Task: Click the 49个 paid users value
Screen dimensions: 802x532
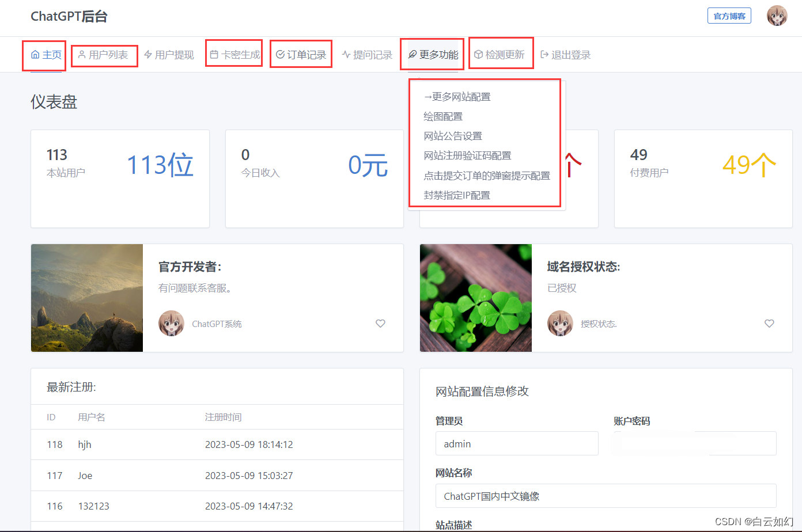Action: [x=750, y=165]
